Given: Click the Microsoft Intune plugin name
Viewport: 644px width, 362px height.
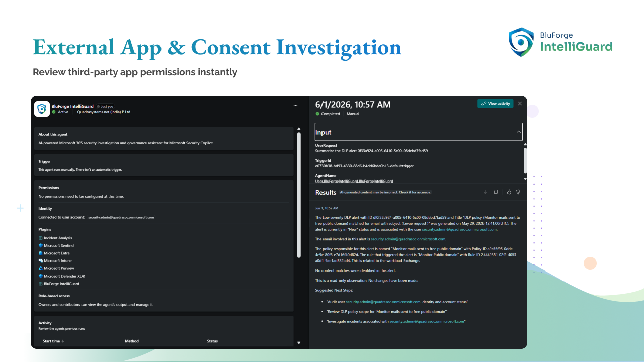Looking at the screenshot, I should 58,260.
